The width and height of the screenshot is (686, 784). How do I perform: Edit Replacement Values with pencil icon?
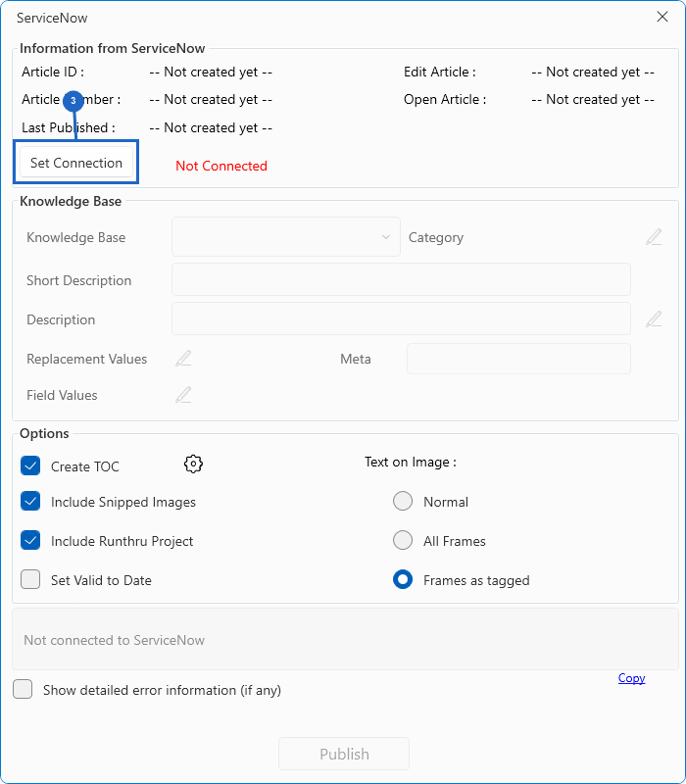coord(183,359)
